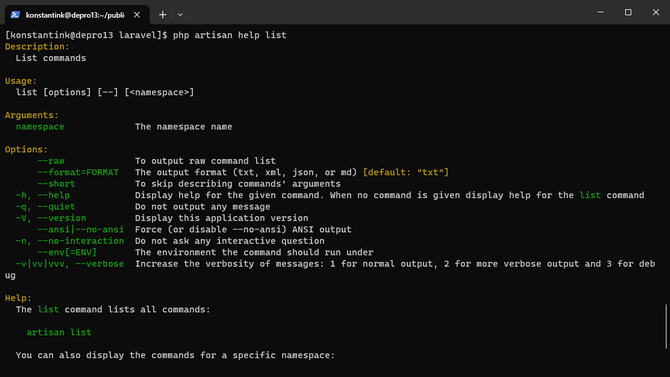670x377 pixels.
Task: Click the '--format=FORMAT' option text
Action: pyautogui.click(x=78, y=172)
